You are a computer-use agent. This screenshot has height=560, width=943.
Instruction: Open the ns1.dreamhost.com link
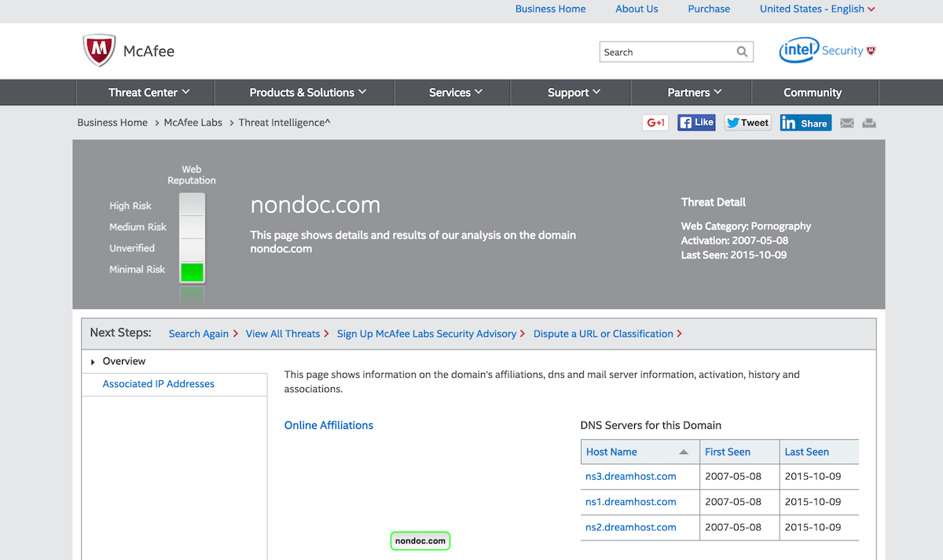tap(630, 502)
